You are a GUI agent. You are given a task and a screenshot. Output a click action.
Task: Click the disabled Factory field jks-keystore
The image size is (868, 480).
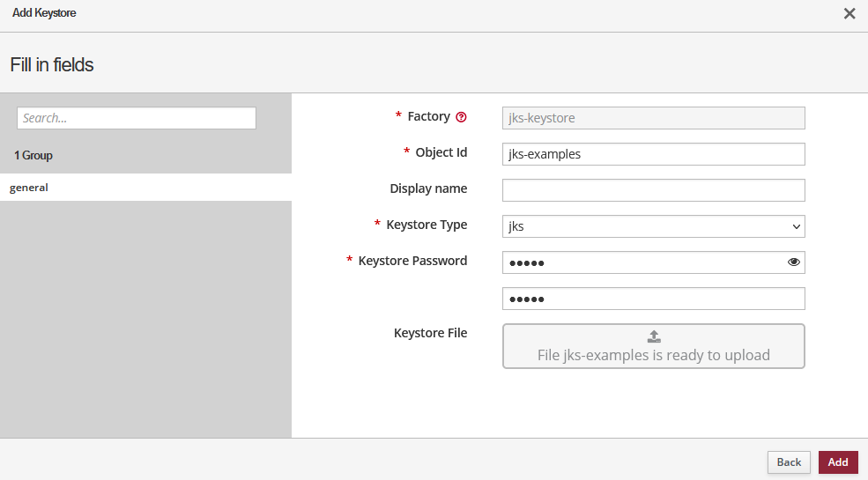(x=653, y=118)
